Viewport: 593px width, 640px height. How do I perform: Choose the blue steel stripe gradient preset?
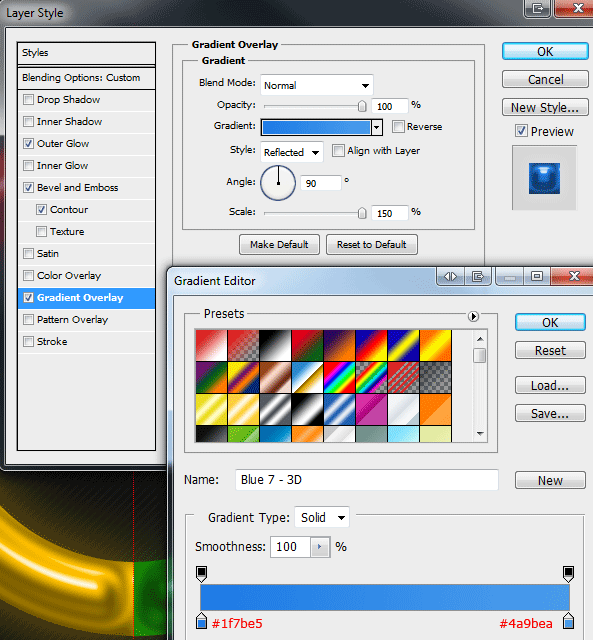(339, 409)
